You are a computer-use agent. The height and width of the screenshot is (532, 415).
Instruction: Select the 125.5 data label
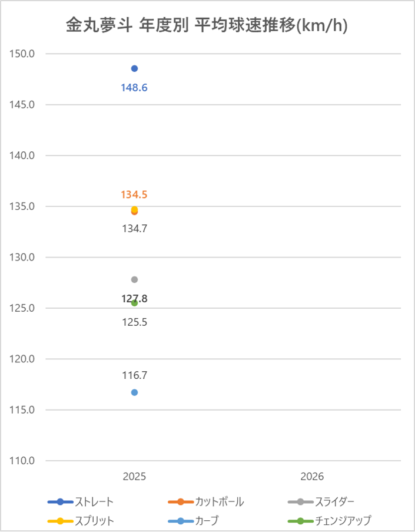coord(134,322)
